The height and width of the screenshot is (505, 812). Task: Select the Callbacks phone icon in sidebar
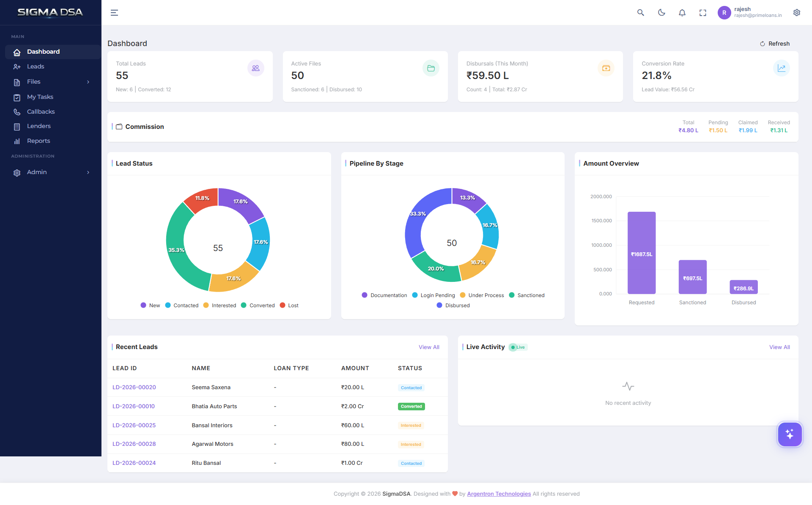[x=17, y=112]
